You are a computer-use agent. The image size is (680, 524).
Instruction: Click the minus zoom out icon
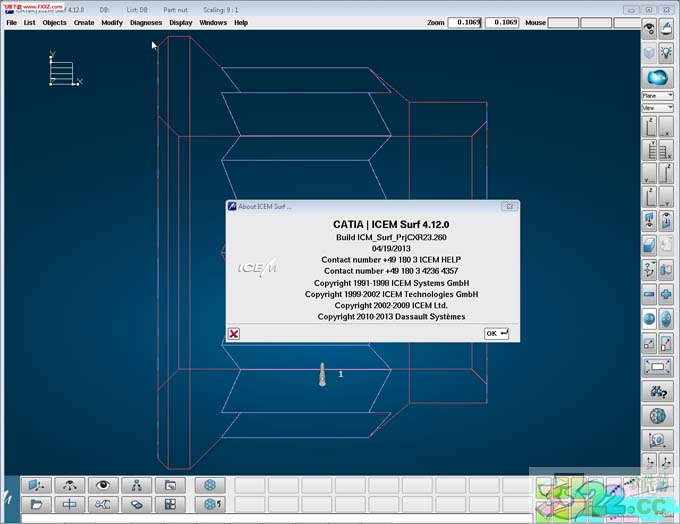(649, 294)
